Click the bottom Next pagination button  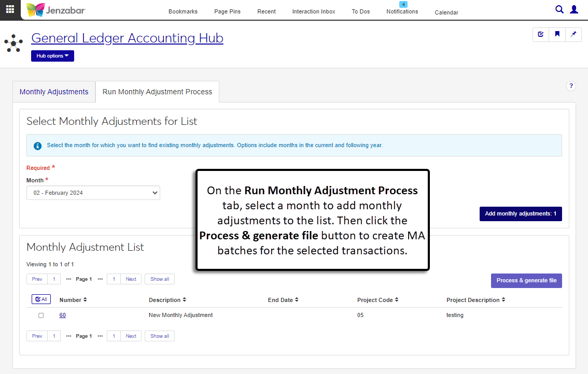tap(131, 336)
